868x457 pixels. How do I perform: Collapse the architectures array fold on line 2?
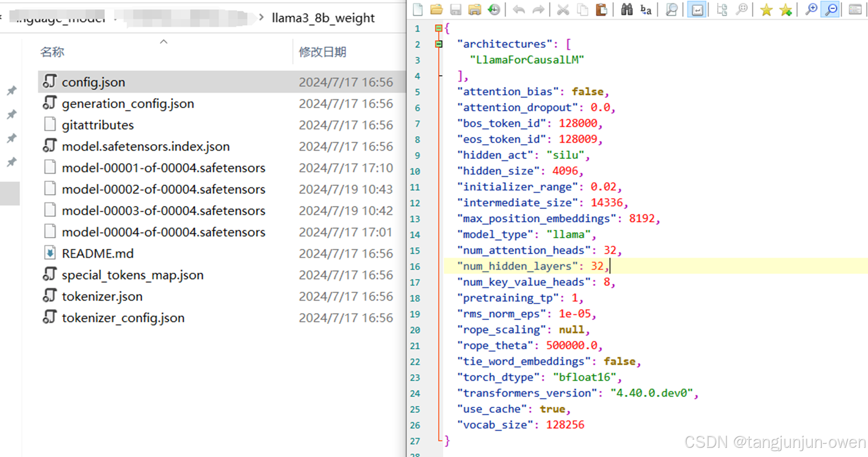439,44
